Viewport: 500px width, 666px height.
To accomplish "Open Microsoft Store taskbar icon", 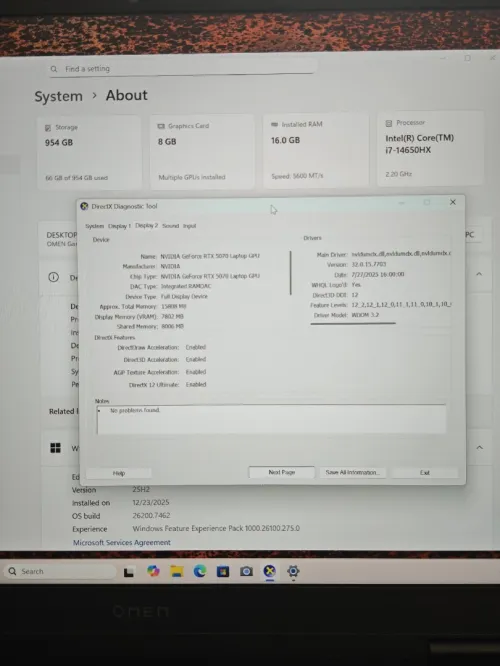I will coord(223,572).
